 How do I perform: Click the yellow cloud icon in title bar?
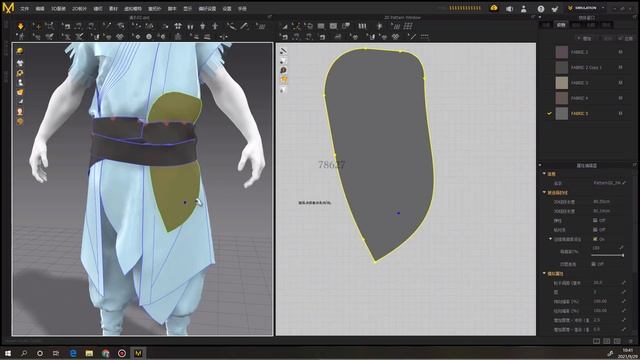coord(494,8)
